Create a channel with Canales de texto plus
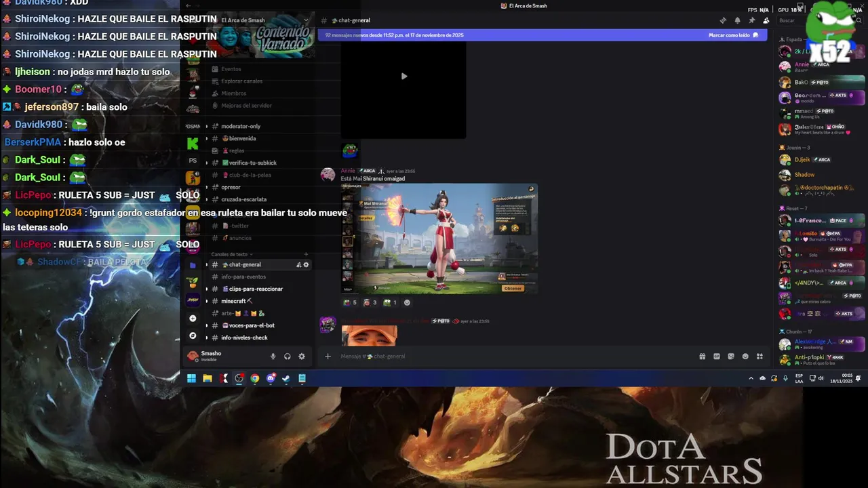This screenshot has height=488, width=868. [306, 254]
